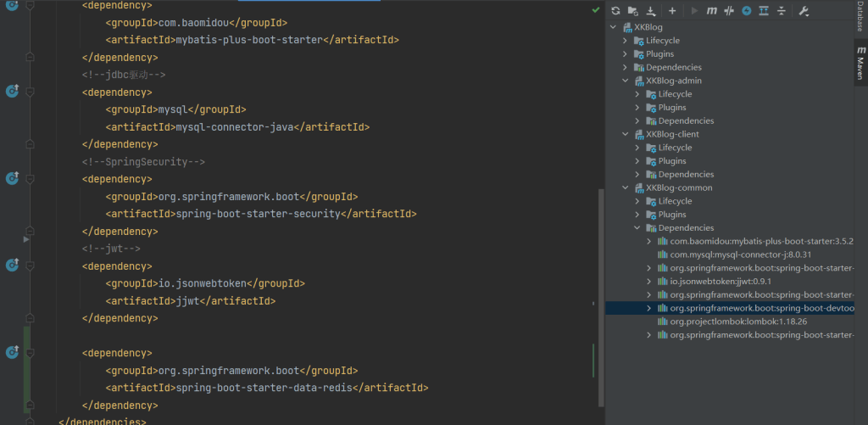
Task: Open Maven Settings wrench icon
Action: click(804, 11)
